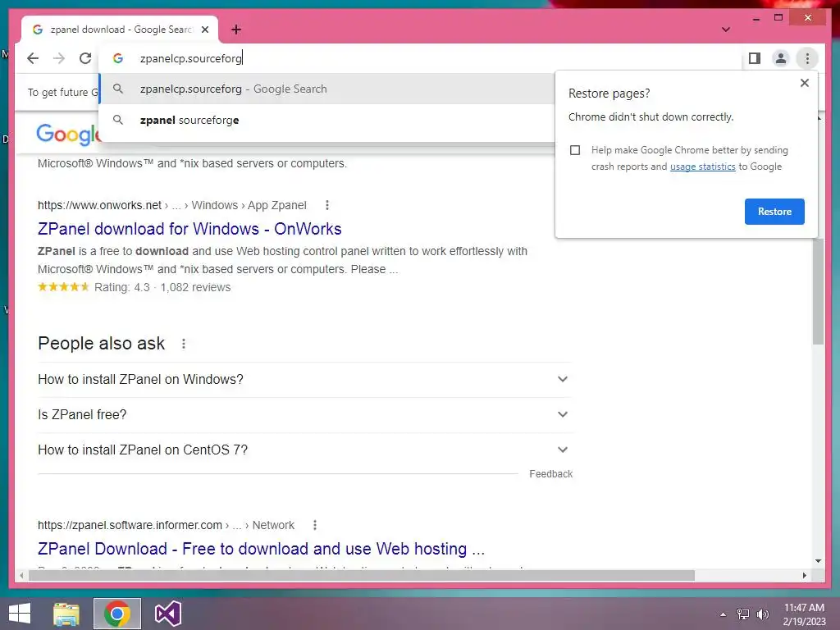
Task: Click the Google logo on the page
Action: coord(68,134)
